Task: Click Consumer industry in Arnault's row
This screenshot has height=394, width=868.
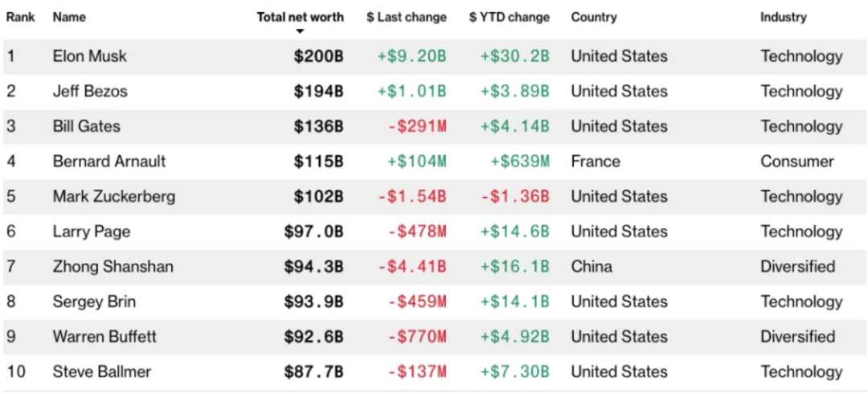Action: click(x=797, y=162)
